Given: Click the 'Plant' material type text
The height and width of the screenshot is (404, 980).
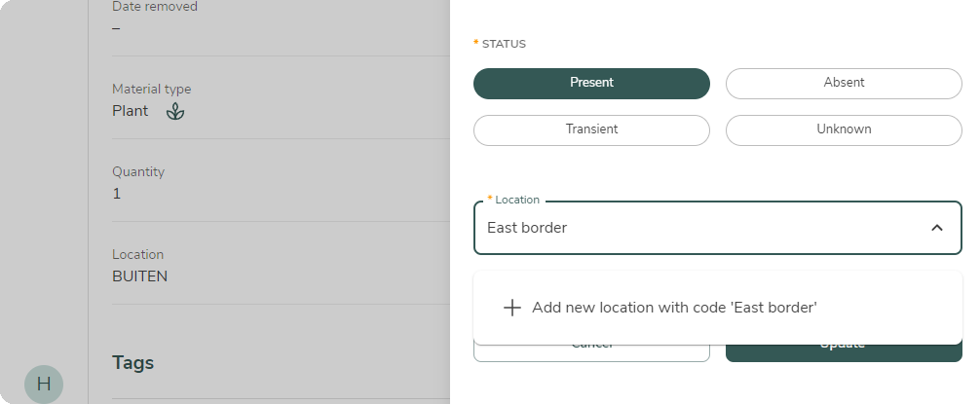Looking at the screenshot, I should (x=131, y=111).
